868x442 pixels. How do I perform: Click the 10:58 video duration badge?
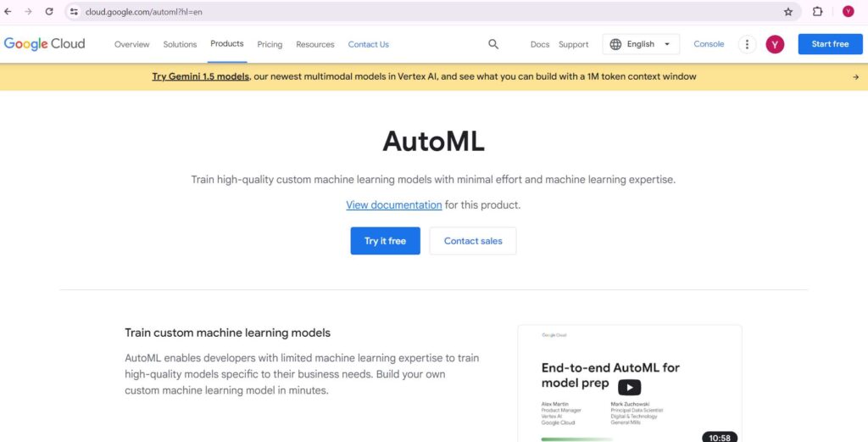(720, 438)
